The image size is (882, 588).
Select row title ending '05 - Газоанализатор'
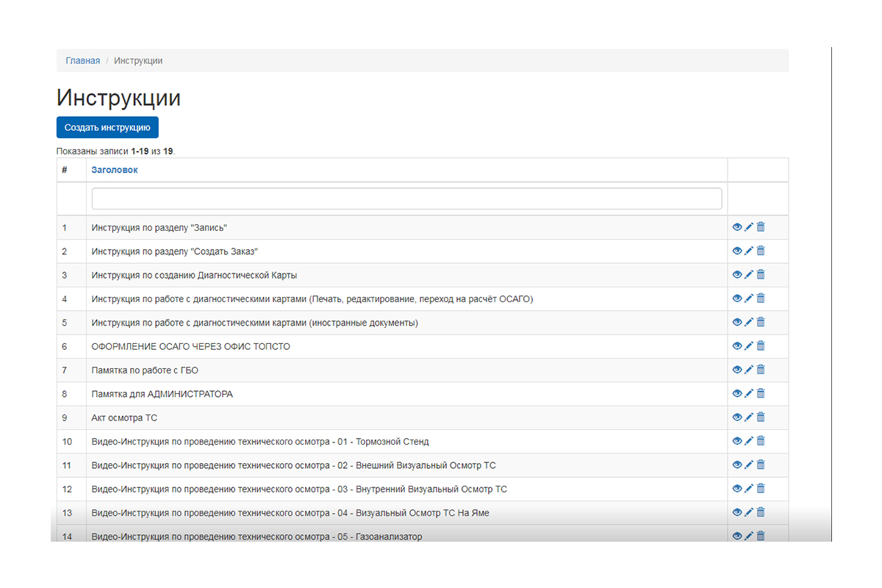click(257, 537)
